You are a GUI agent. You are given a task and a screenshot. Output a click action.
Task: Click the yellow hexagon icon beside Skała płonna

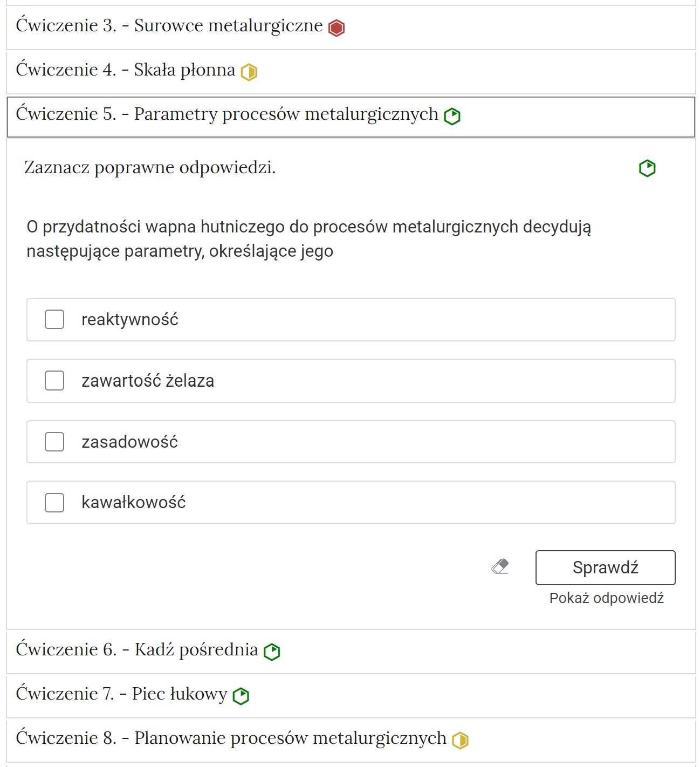pyautogui.click(x=248, y=71)
